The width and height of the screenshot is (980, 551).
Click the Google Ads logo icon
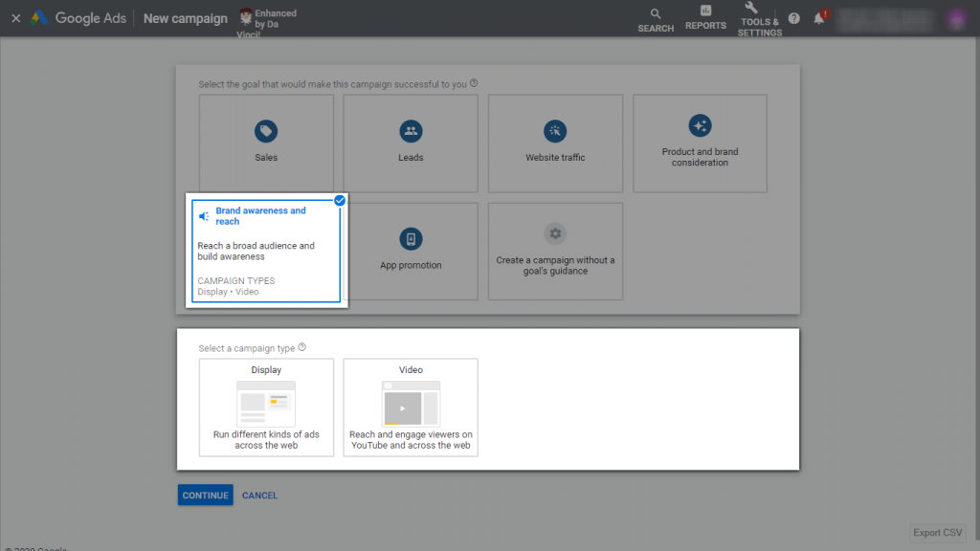pyautogui.click(x=38, y=18)
